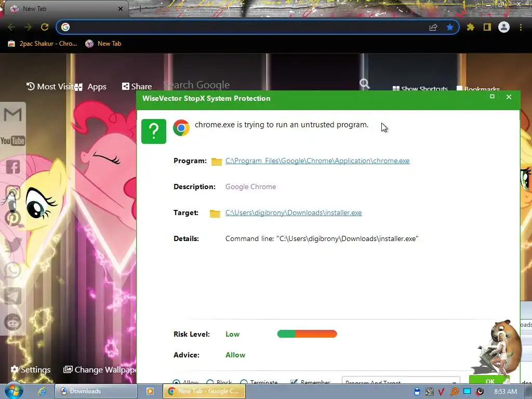Viewport: 532px width, 399px height.
Task: Click the blue monitor tray icon
Action: 467,391
